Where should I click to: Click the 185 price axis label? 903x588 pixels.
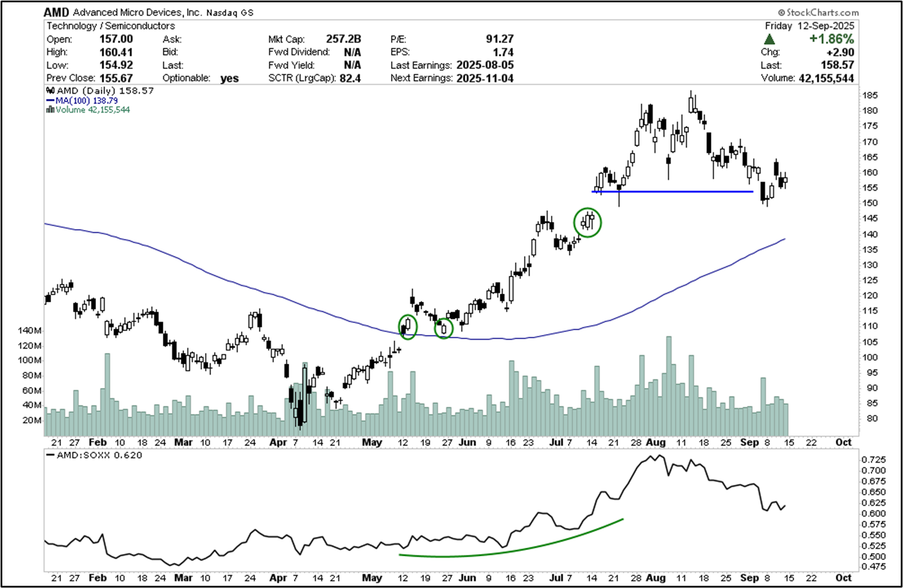tap(869, 95)
